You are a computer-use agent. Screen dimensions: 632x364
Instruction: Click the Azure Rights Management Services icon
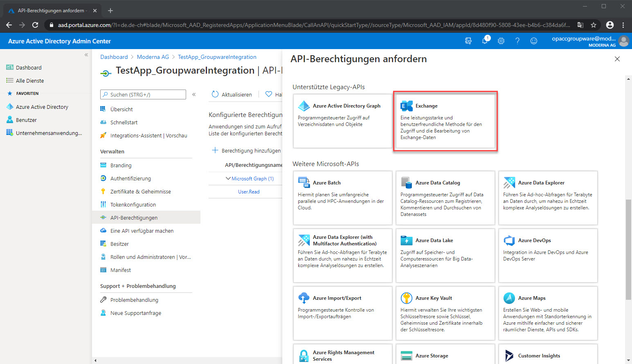[x=304, y=356]
